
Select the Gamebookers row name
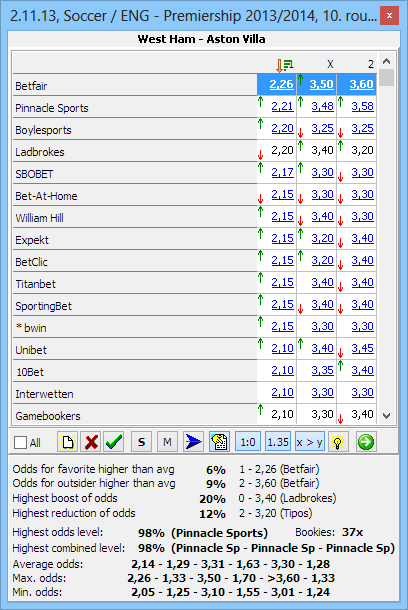(48, 416)
